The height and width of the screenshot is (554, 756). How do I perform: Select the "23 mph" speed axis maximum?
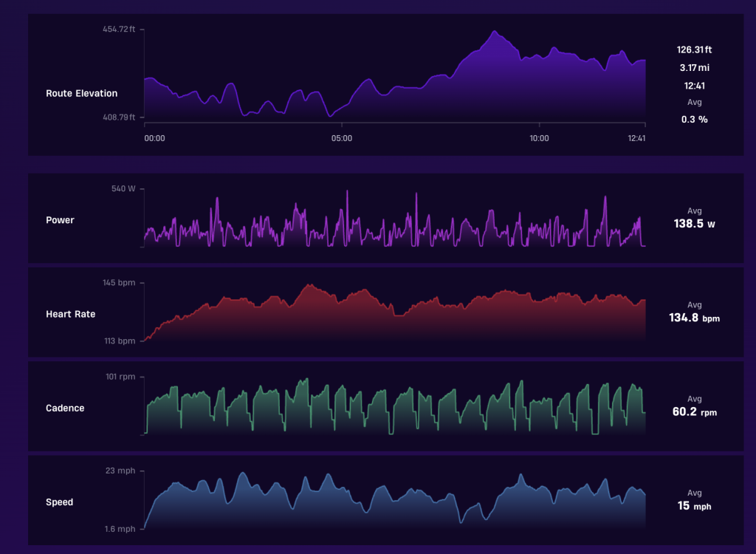point(120,471)
